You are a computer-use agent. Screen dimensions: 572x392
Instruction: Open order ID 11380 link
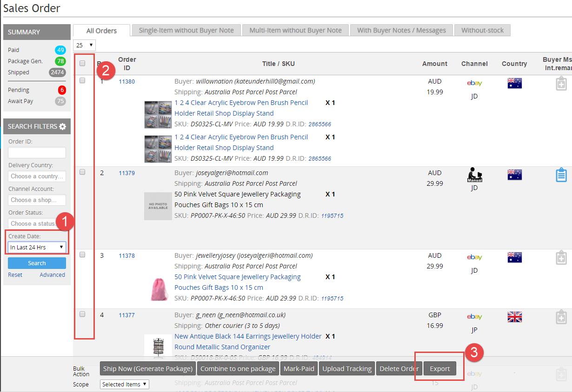(126, 81)
